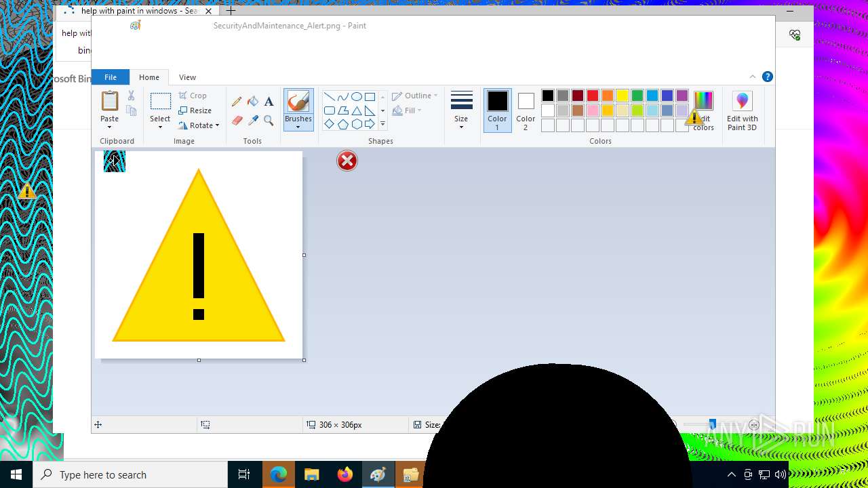868x488 pixels.
Task: Open the Windows Start menu
Action: pos(16,474)
